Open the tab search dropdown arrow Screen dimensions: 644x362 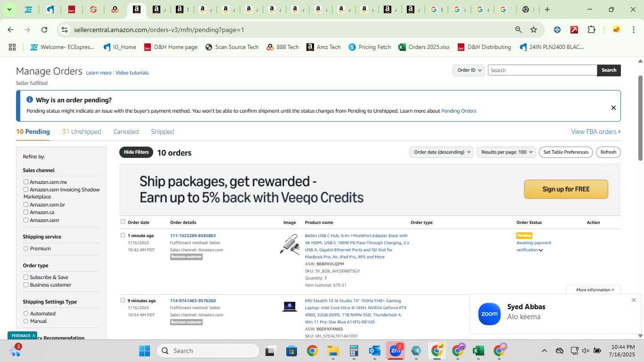(x=9, y=9)
